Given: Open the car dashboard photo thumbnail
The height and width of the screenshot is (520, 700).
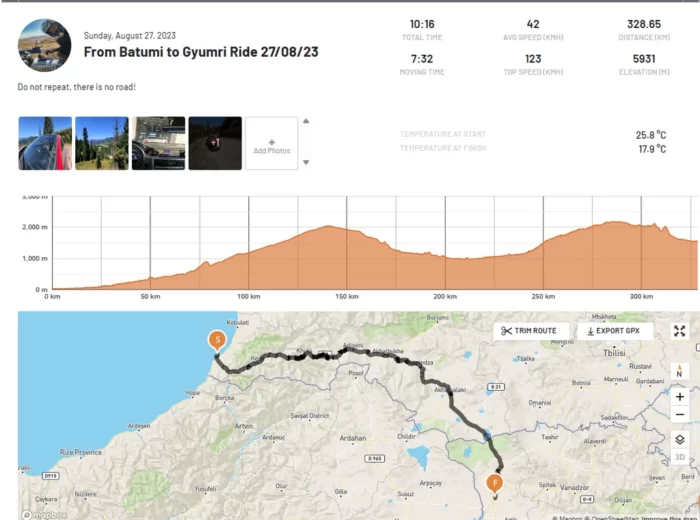Looking at the screenshot, I should 158,143.
